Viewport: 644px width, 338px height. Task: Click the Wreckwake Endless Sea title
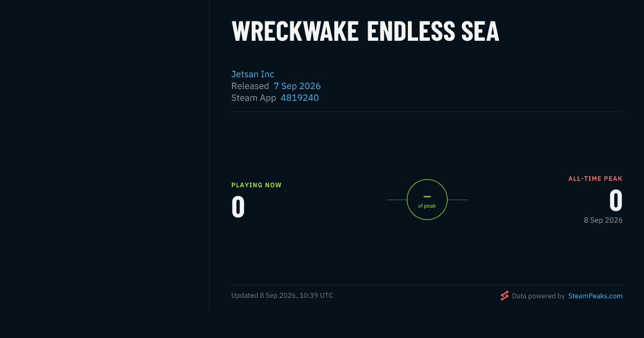coord(365,31)
